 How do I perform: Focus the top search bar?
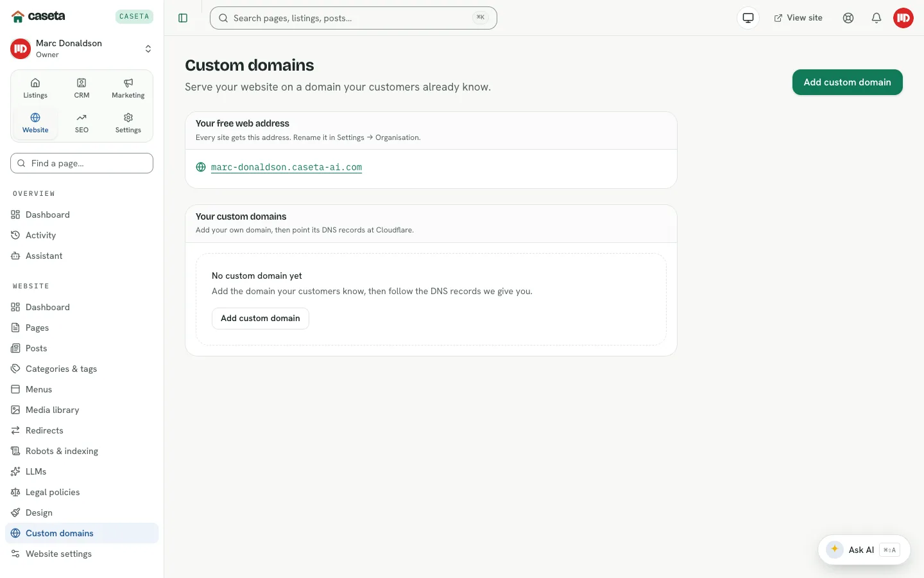point(354,18)
